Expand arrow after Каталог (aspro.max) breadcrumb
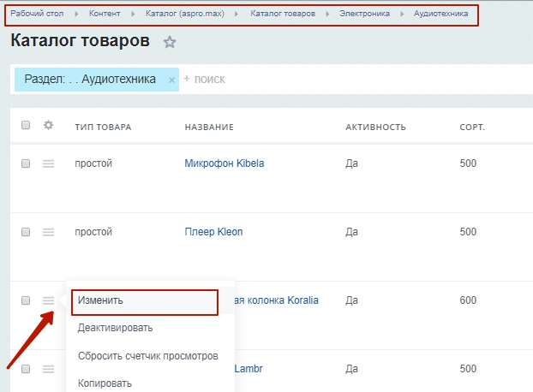The width and height of the screenshot is (533, 392). [x=237, y=14]
